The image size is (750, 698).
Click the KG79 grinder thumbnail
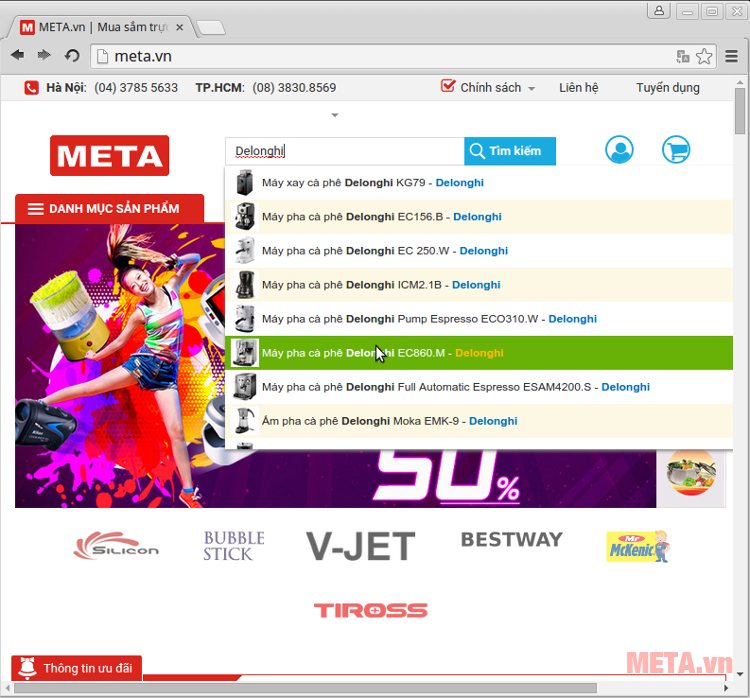pyautogui.click(x=245, y=182)
